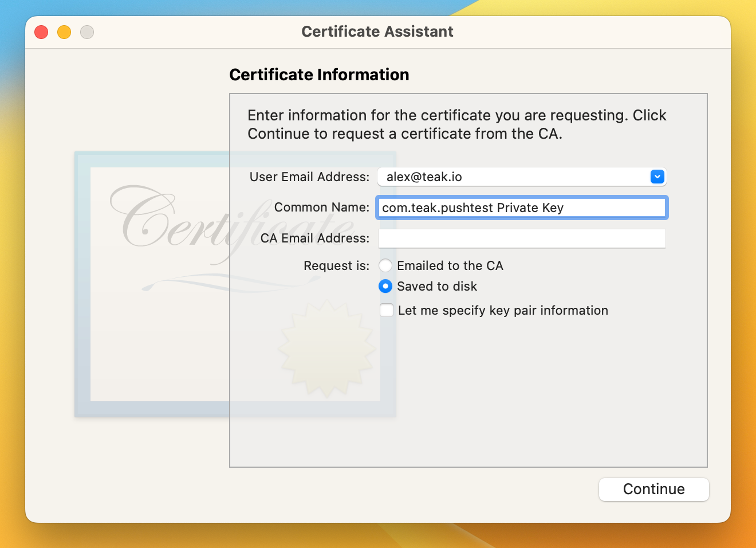
Task: Click the CA Email Address field
Action: pyautogui.click(x=522, y=238)
